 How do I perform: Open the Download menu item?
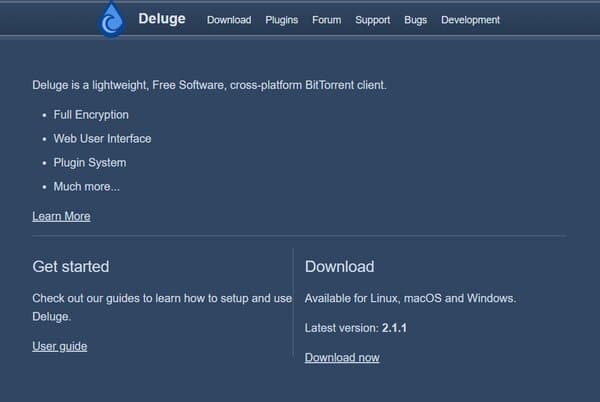pyautogui.click(x=229, y=20)
